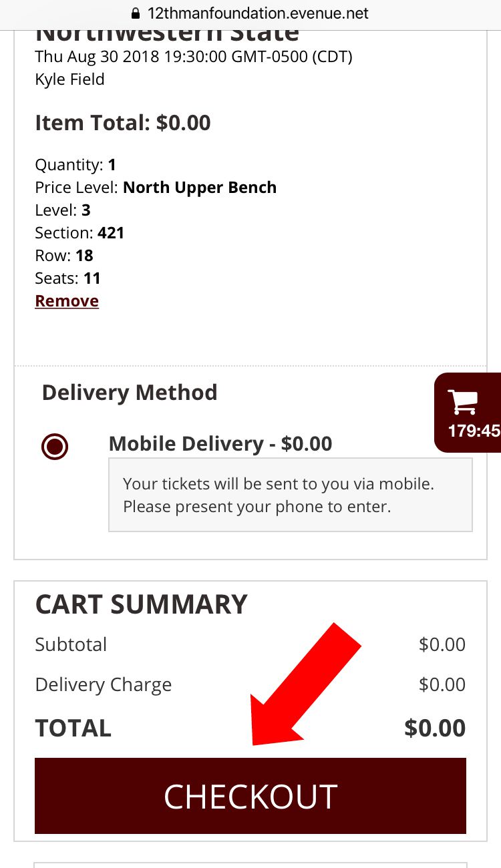This screenshot has height=868, width=501.
Task: Click the Northwestern State event title
Action: 167,32
